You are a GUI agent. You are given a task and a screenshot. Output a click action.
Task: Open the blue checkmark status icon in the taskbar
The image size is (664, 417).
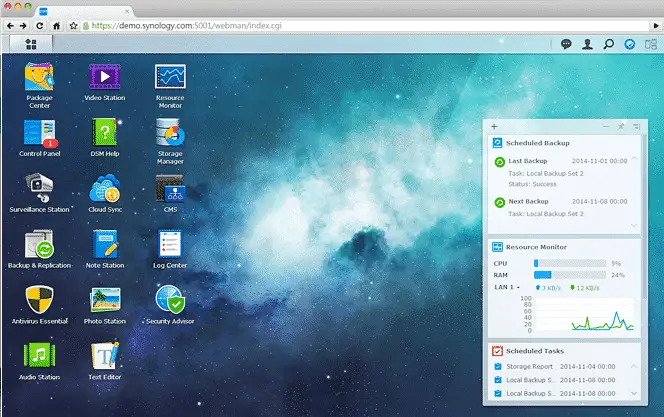coord(630,44)
